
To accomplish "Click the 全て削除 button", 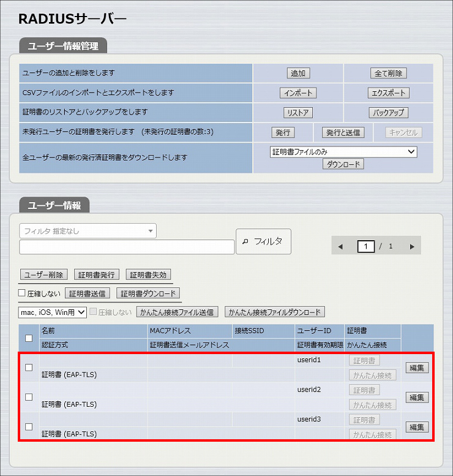I will (x=388, y=73).
